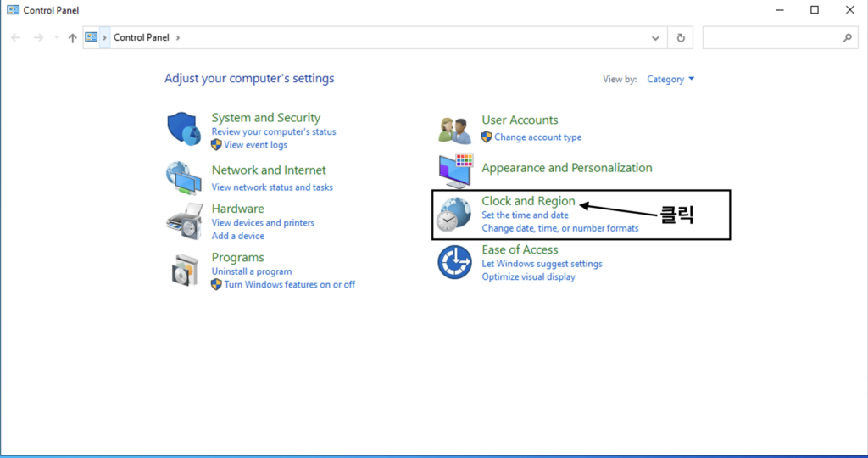Click the Hardware printer icon
This screenshot has width=868, height=458.
click(184, 221)
